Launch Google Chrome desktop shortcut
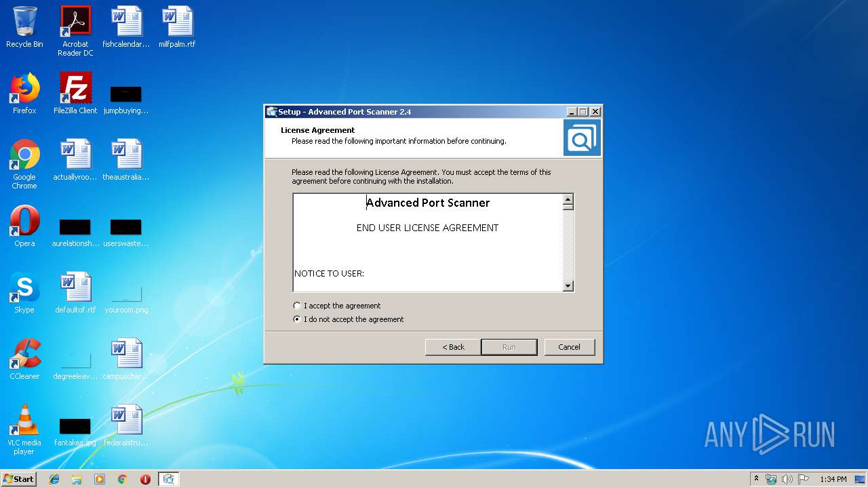 click(x=24, y=164)
